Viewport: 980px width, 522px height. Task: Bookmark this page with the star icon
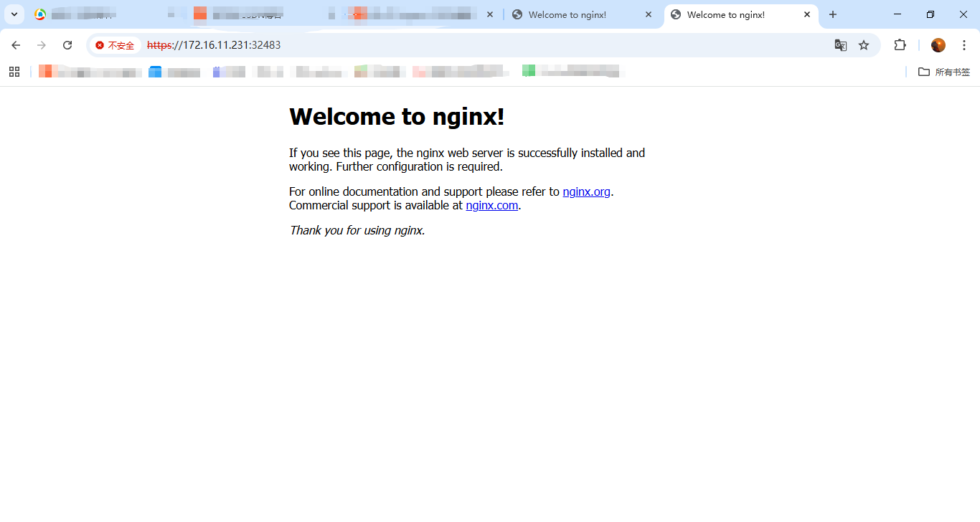pyautogui.click(x=864, y=45)
